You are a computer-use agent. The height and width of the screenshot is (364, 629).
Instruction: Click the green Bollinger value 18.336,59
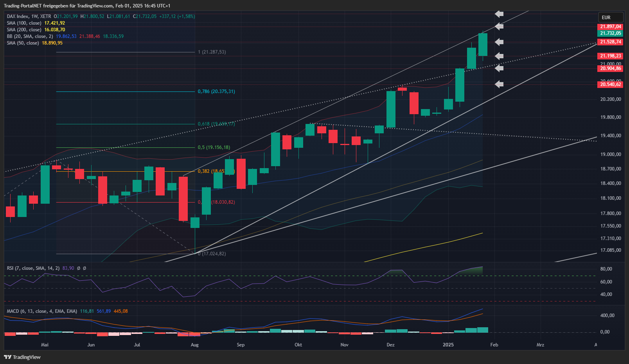pyautogui.click(x=113, y=36)
